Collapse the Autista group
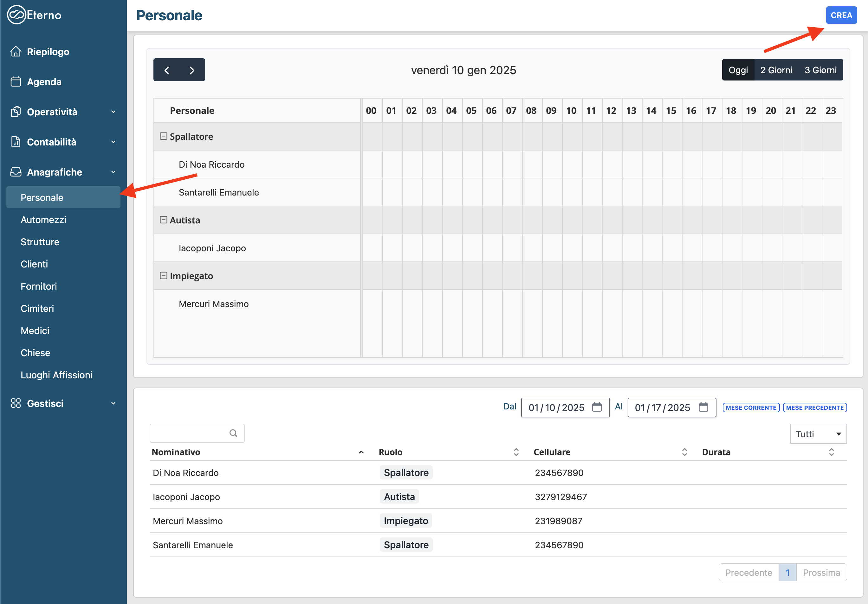 (x=163, y=220)
